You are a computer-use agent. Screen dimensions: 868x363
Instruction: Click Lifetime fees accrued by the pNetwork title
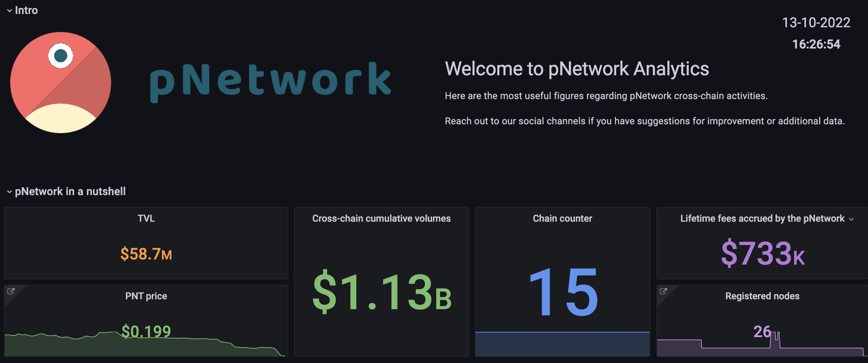coord(762,218)
